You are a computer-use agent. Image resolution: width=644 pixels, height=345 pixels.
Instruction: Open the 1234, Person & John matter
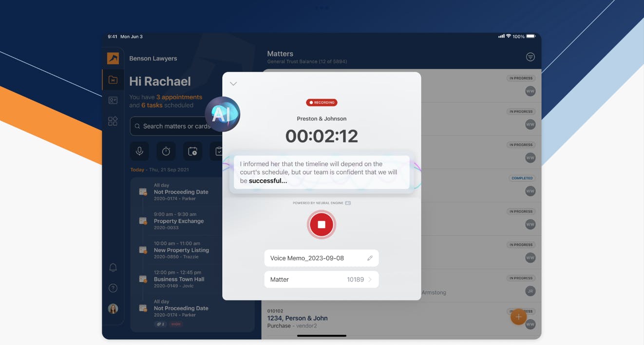pos(298,318)
